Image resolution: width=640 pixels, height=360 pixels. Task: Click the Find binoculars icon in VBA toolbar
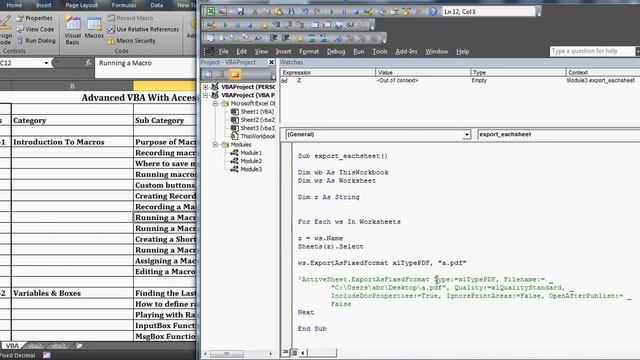point(291,11)
